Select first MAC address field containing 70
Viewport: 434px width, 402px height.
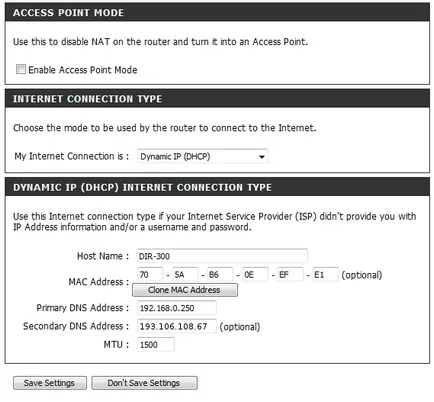150,275
